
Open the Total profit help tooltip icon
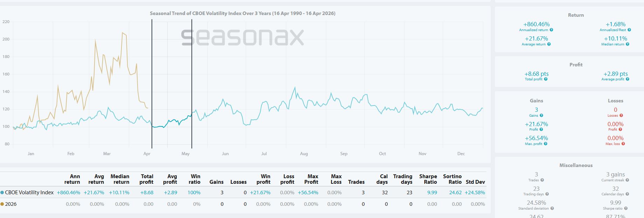pyautogui.click(x=546, y=79)
